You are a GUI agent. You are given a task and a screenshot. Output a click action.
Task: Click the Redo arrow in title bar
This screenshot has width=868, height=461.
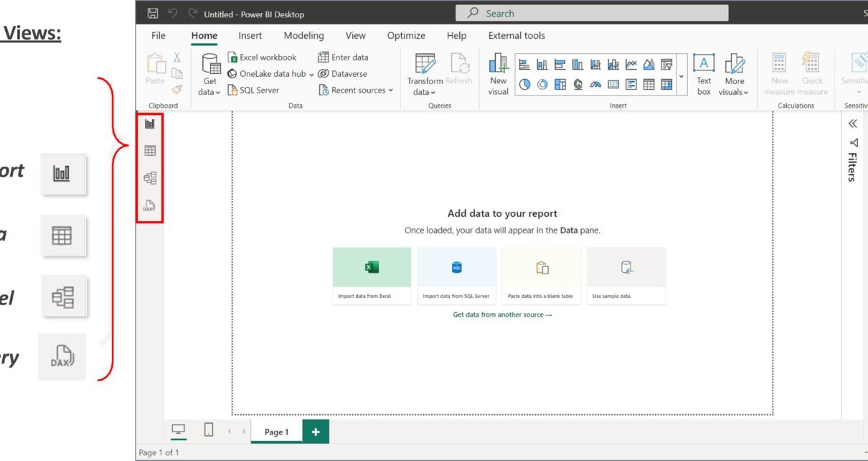pyautogui.click(x=192, y=14)
